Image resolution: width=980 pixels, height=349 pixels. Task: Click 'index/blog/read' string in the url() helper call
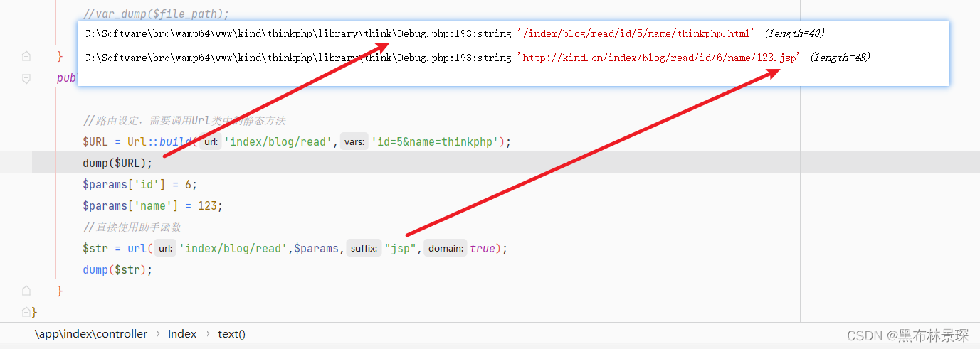coord(232,248)
